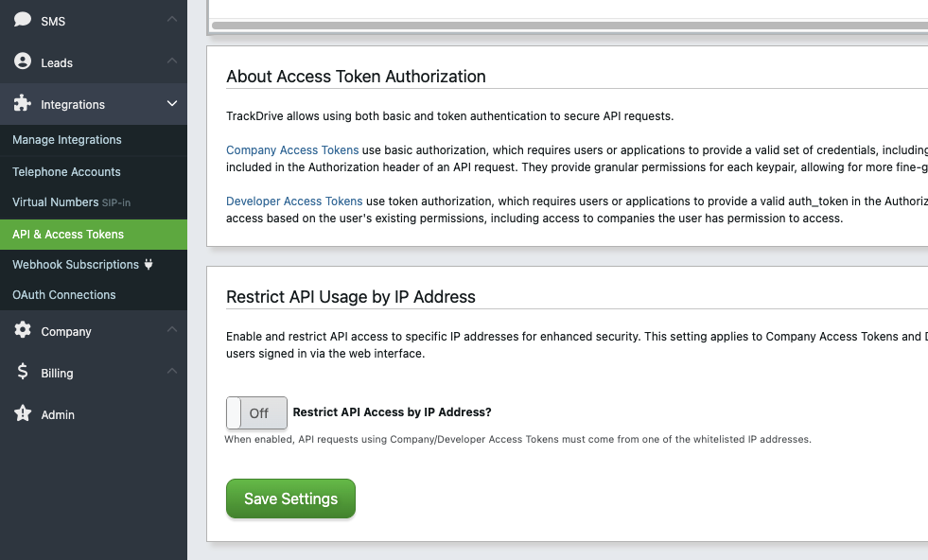
Task: Toggle Restrict API Access by IP Address switch
Action: [x=256, y=413]
